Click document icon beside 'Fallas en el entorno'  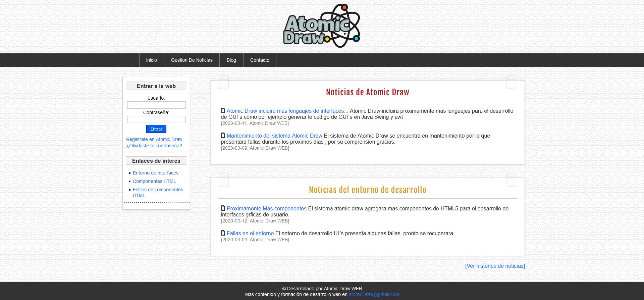[x=223, y=233]
